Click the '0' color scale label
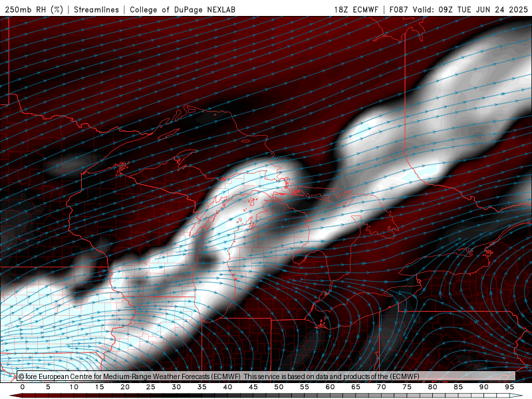Image resolution: width=532 pixels, height=399 pixels. [23, 387]
